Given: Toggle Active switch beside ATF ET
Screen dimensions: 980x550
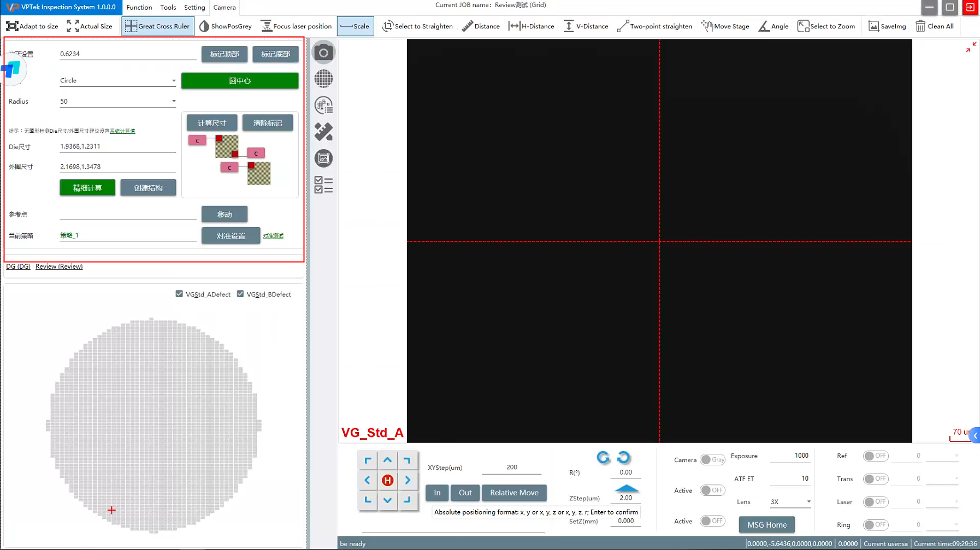Looking at the screenshot, I should point(712,490).
